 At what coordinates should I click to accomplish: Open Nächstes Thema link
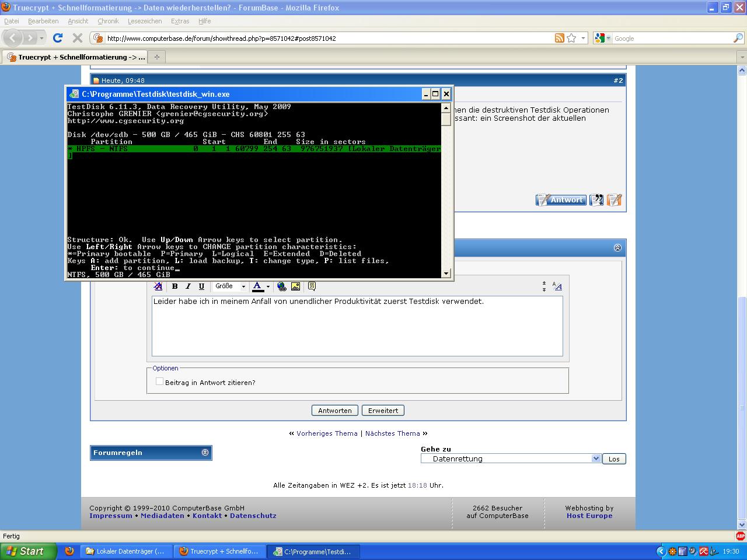(x=393, y=433)
